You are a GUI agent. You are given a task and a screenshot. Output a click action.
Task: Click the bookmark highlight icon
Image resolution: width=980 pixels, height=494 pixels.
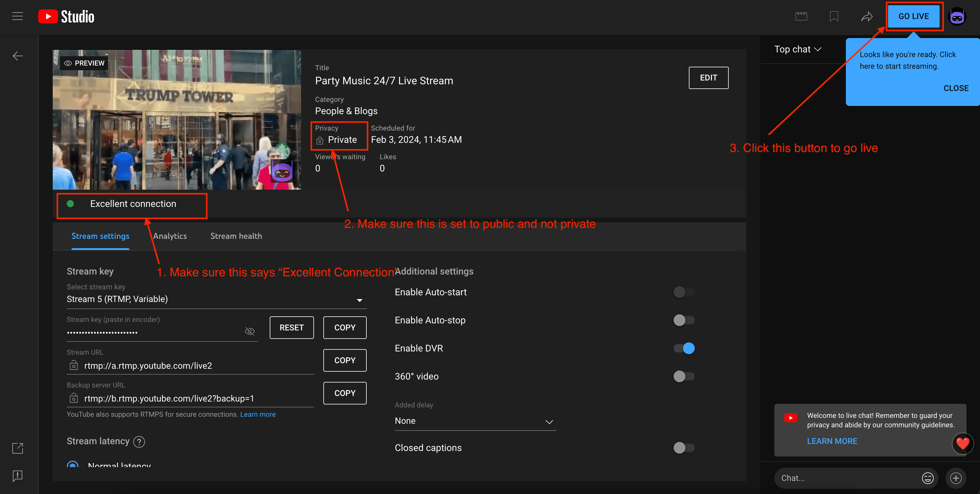(x=834, y=16)
